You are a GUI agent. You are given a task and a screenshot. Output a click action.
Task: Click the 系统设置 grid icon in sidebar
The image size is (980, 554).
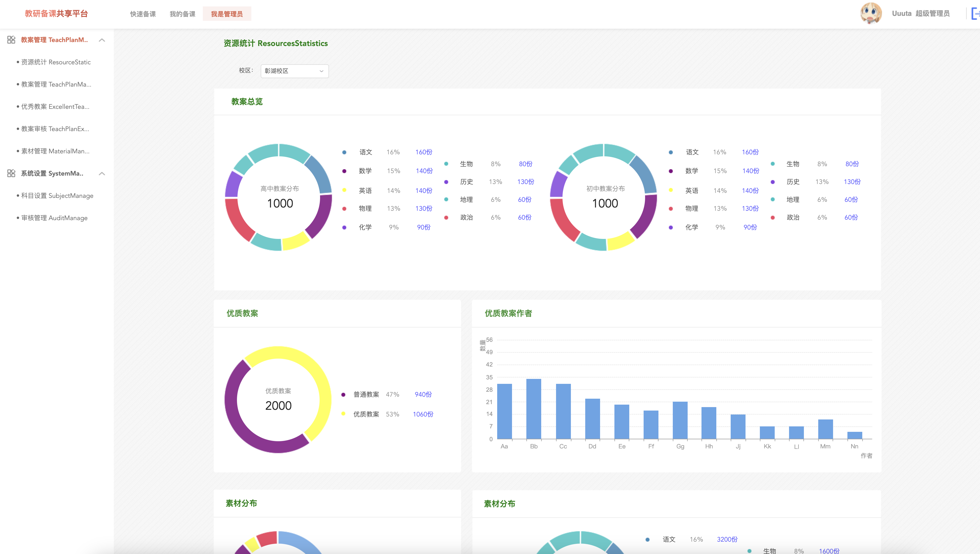pos(11,174)
